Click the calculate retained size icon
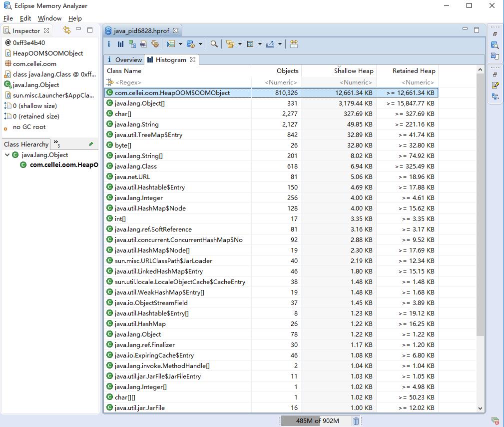This screenshot has height=427, width=504. [x=250, y=44]
